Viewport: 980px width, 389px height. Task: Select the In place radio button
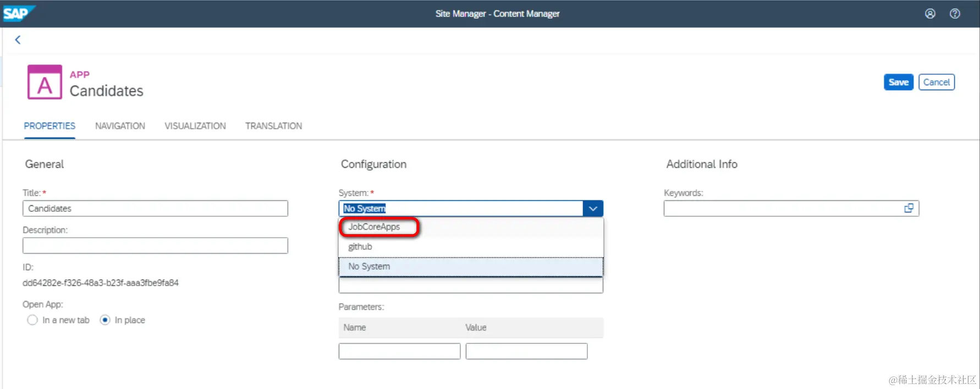(x=105, y=320)
